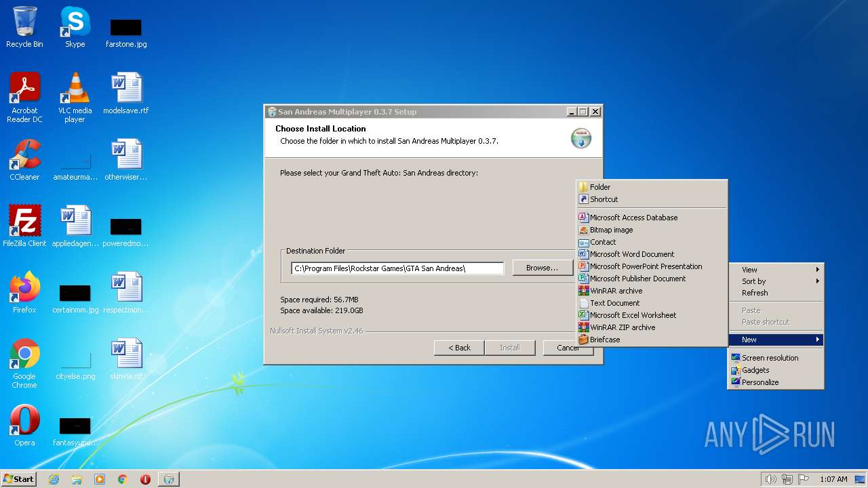The height and width of the screenshot is (488, 868).
Task: Open Personalize from context menu
Action: 776,382
